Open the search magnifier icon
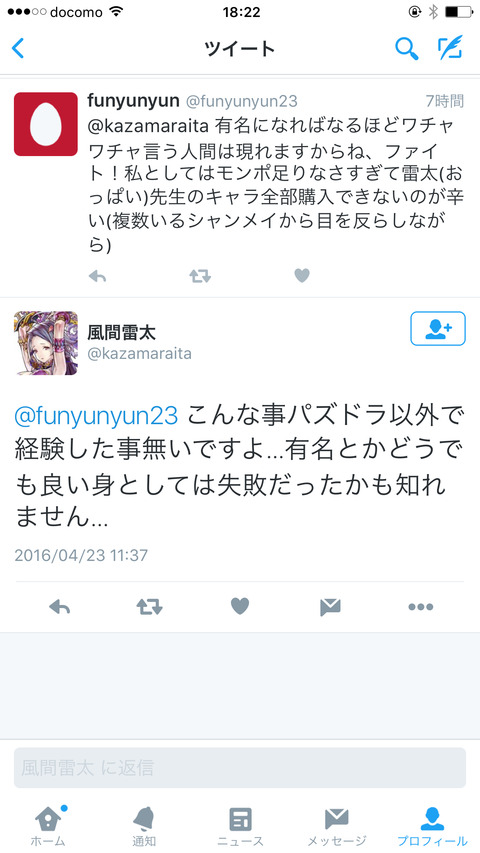The image size is (480, 853). (x=406, y=48)
